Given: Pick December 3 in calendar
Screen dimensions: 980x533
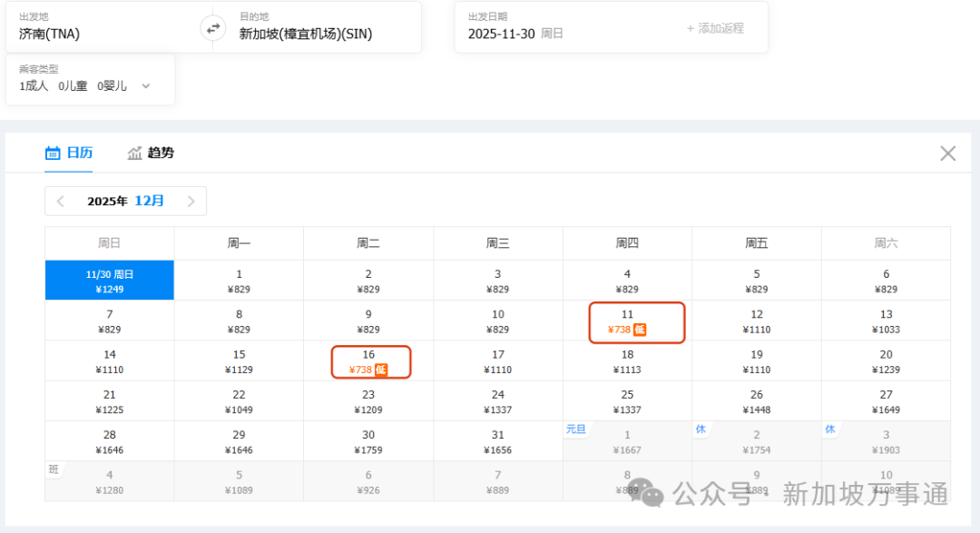Looking at the screenshot, I should click(x=498, y=281).
